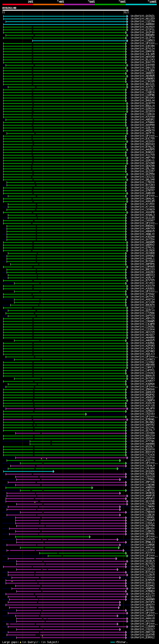Click label UniRef100_A9B5X0
This screenshot has width=159, height=644.
click(x=142, y=487)
